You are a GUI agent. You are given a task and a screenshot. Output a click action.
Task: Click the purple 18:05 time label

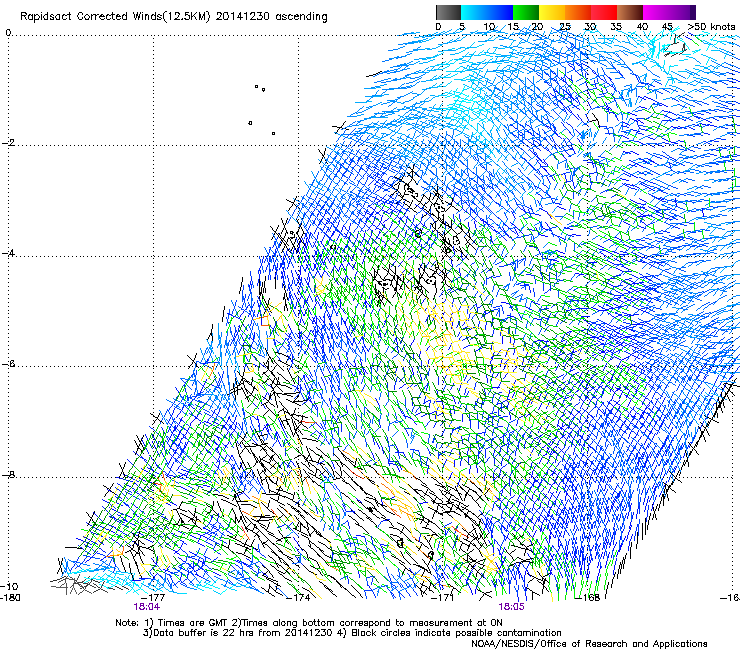[x=511, y=607]
